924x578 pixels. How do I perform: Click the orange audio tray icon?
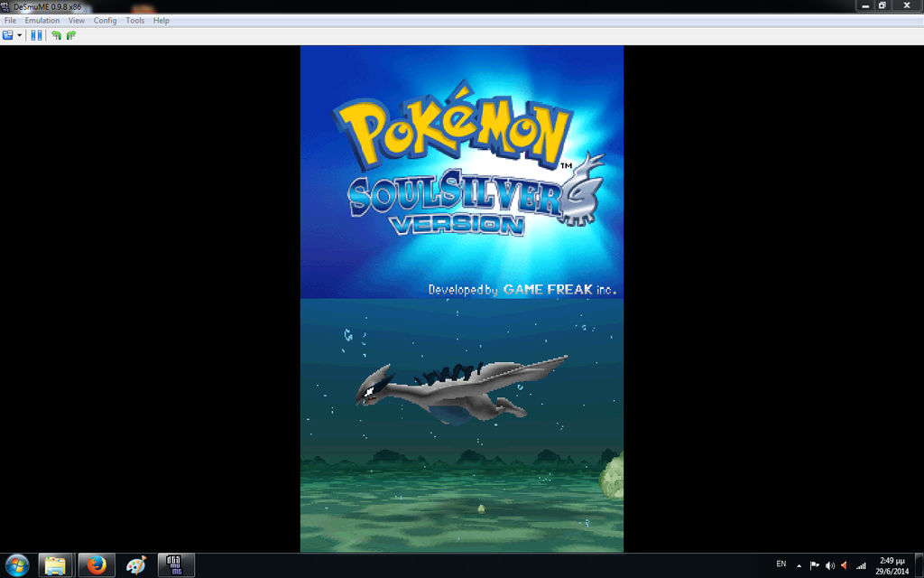(845, 565)
